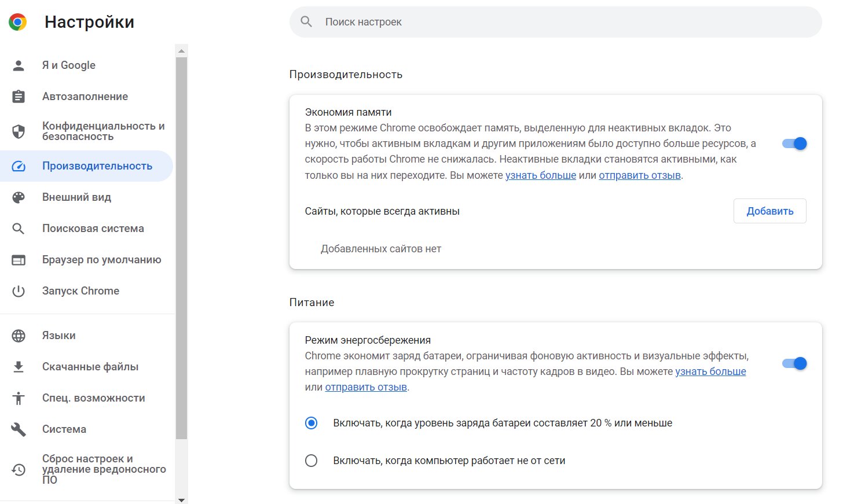The height and width of the screenshot is (504, 843).
Task: Click the restore clock icon for Сброс настроек
Action: 19,469
